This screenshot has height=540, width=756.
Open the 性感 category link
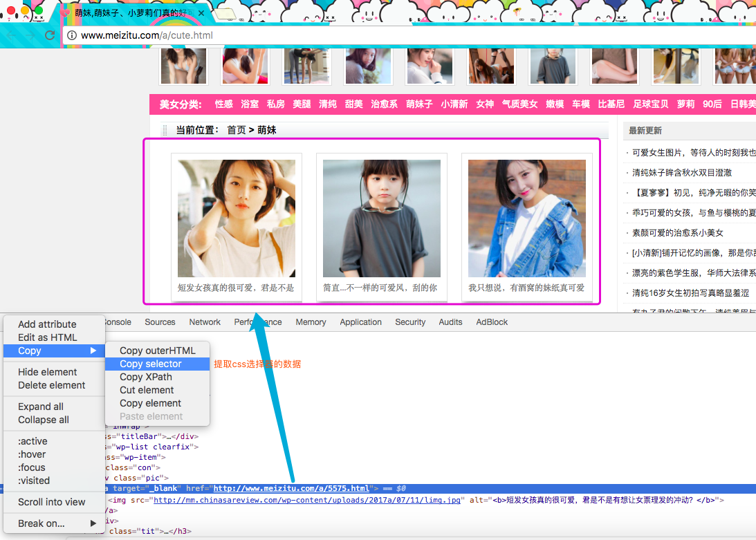coord(223,104)
